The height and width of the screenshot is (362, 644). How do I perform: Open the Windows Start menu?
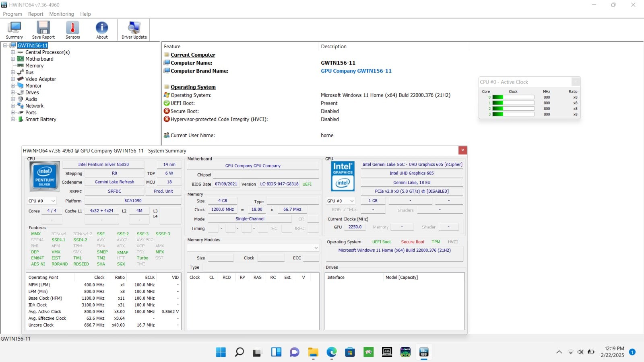(x=221, y=352)
